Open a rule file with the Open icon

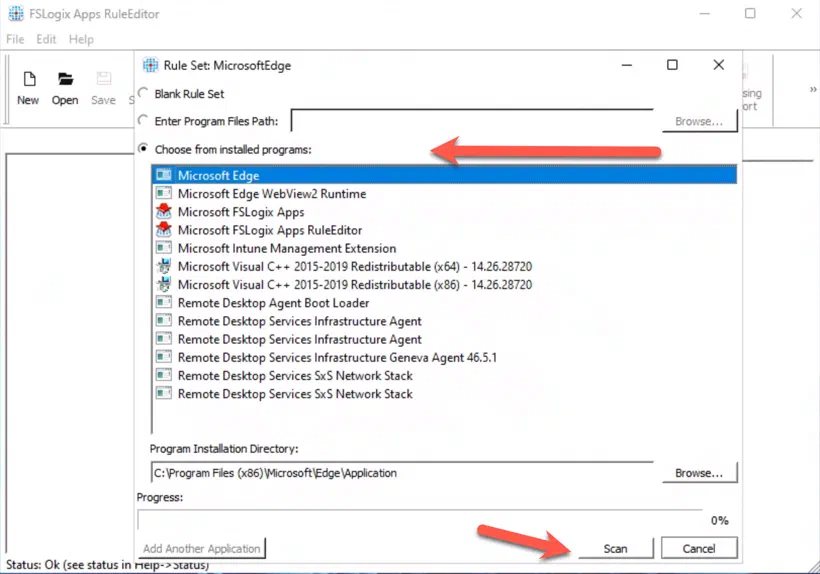click(x=65, y=79)
